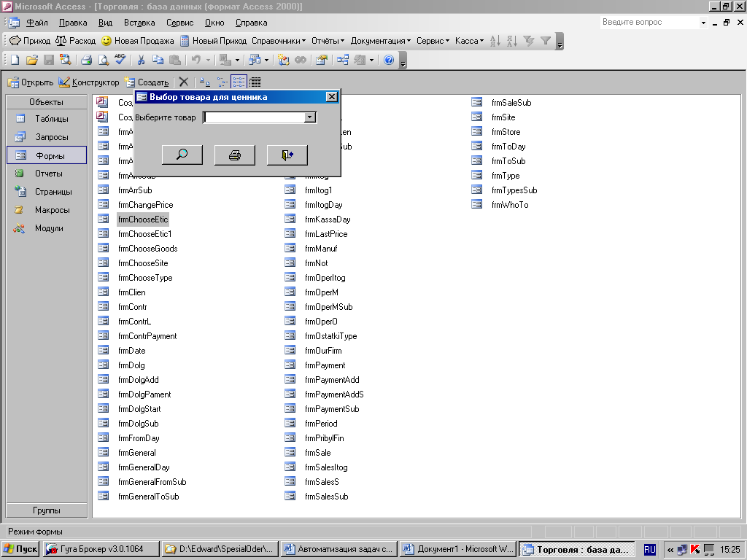Open the 'Окно' menu
The height and width of the screenshot is (560, 747).
pos(214,23)
